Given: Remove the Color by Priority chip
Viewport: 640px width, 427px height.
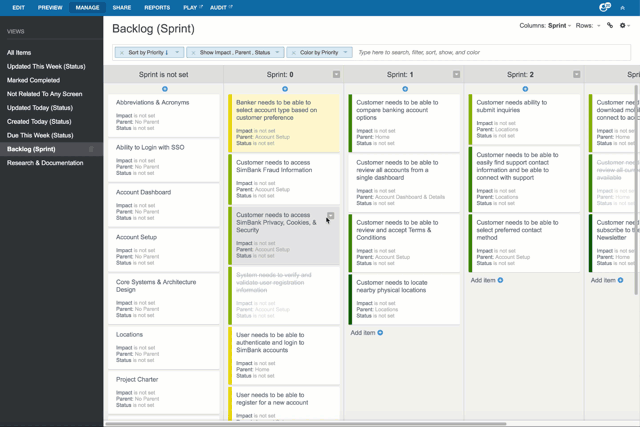Looking at the screenshot, I should point(293,53).
